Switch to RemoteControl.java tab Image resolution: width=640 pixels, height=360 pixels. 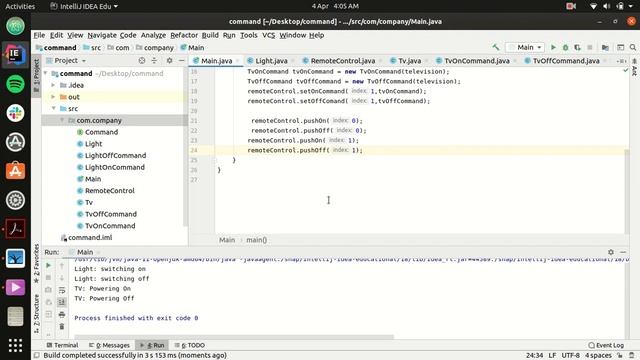pyautogui.click(x=342, y=61)
